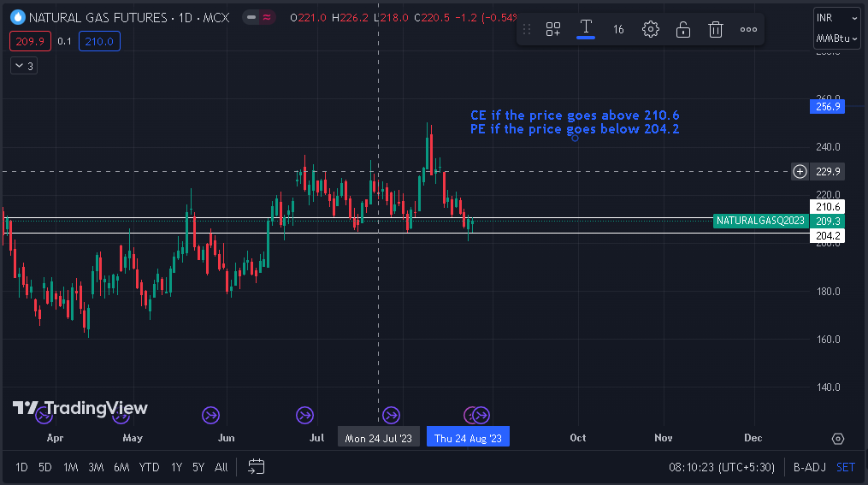Viewport: 868px width, 485px height.
Task: Select the All time range
Action: coord(221,467)
